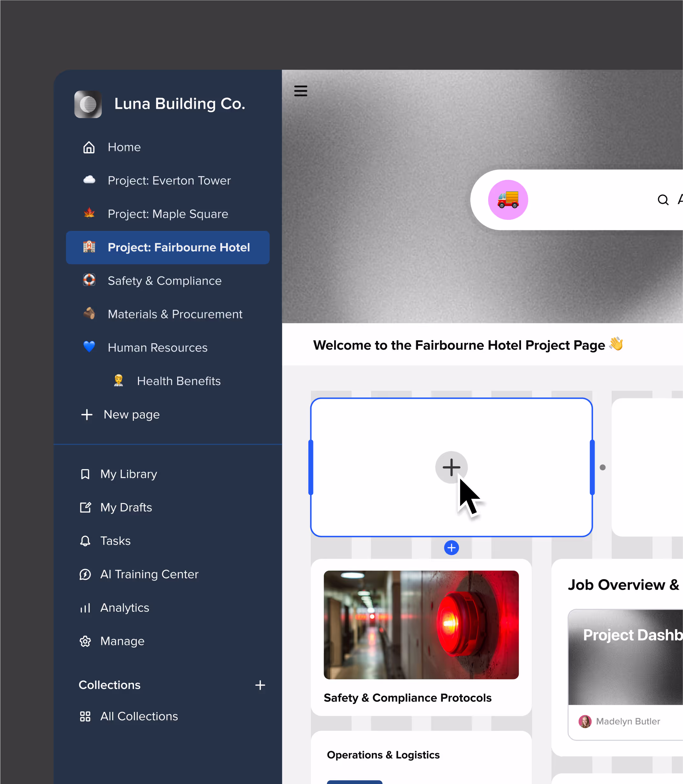Open Project: Maple Square page
This screenshot has height=784, width=683.
tap(168, 214)
